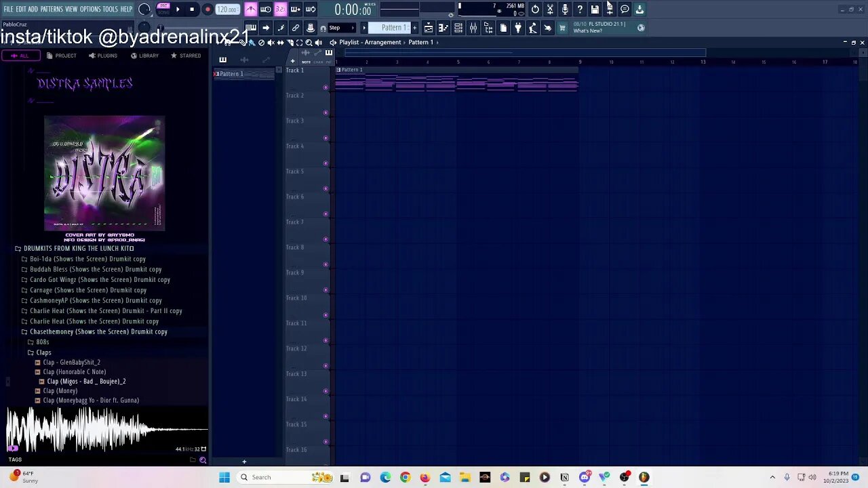The height and width of the screenshot is (488, 868).
Task: Enable typing keyboard to piano
Action: 251,28
